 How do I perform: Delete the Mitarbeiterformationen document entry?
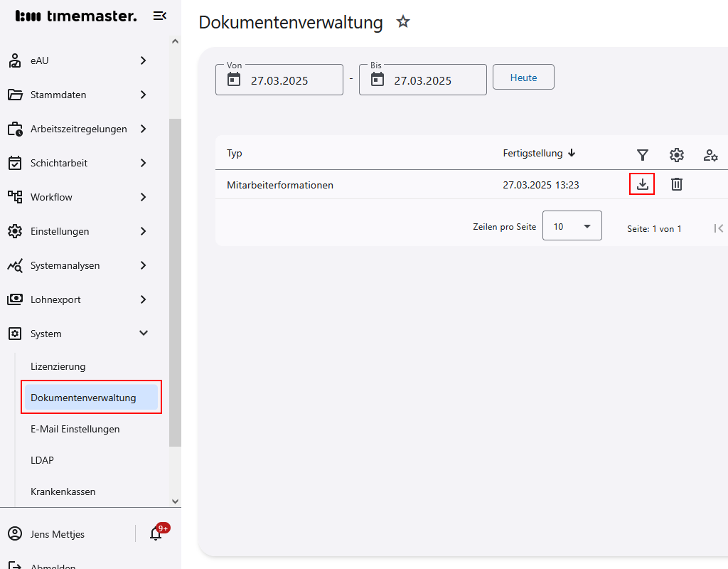point(677,184)
